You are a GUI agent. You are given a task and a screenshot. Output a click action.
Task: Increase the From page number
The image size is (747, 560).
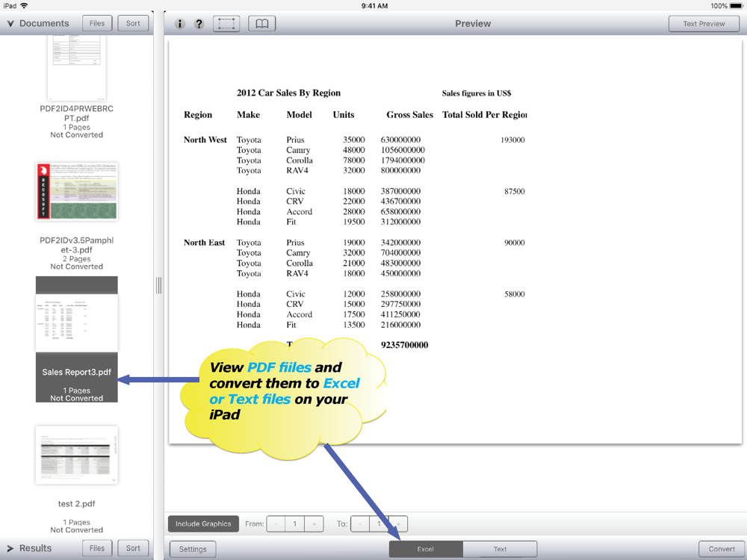point(314,524)
